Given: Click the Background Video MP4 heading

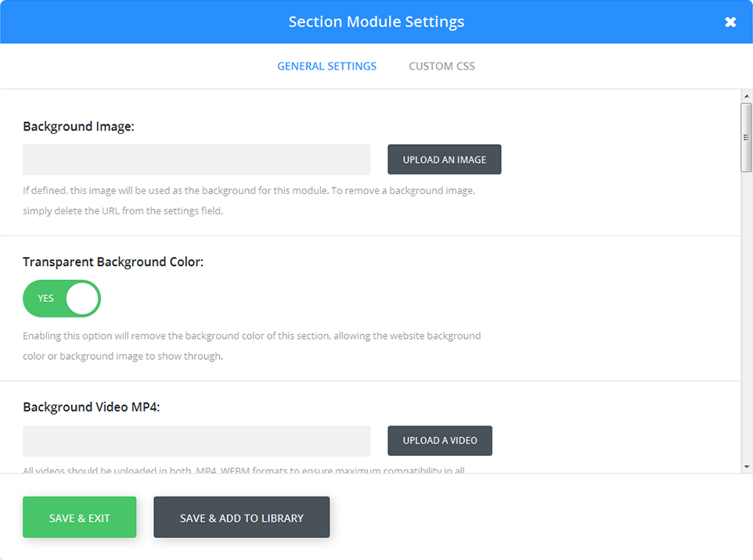Looking at the screenshot, I should pos(90,407).
